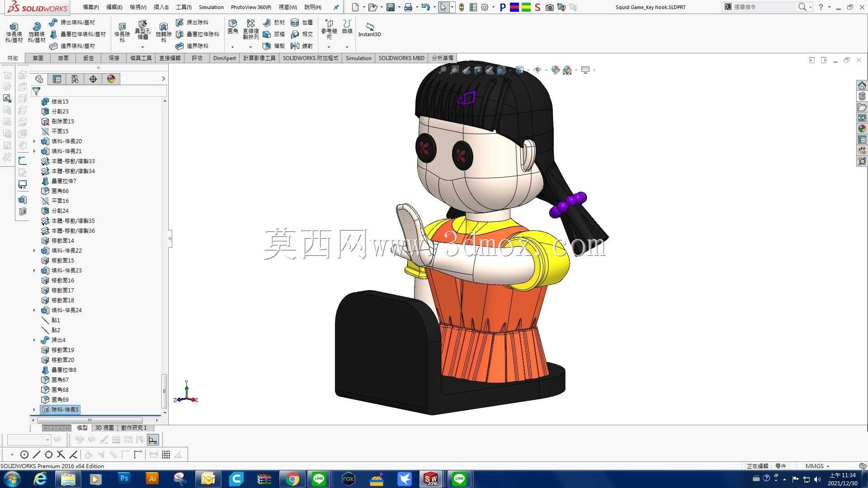Select the 參考幾何 reference geometry tool
The width and height of the screenshot is (868, 488).
click(329, 29)
